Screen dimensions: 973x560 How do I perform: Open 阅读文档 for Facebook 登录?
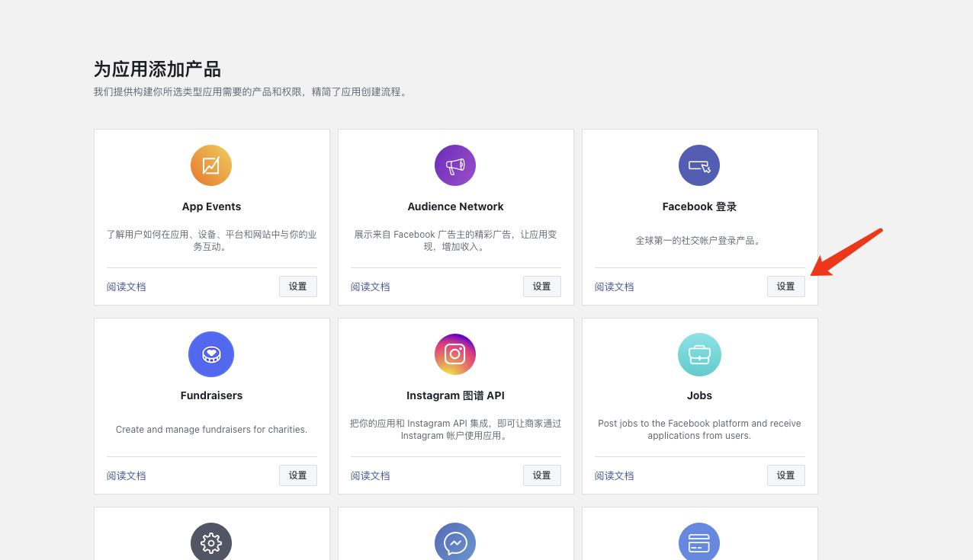[615, 287]
